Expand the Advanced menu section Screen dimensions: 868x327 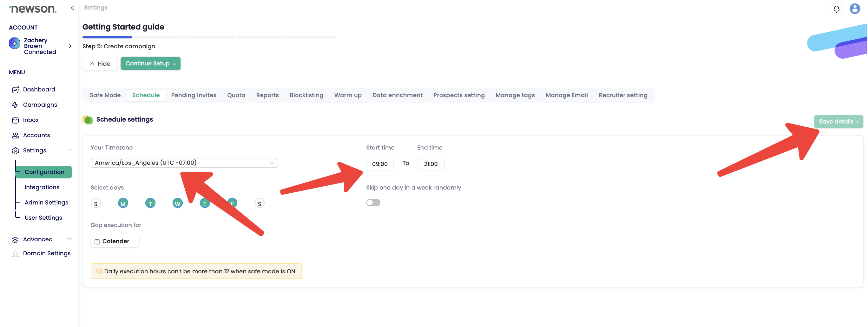pyautogui.click(x=38, y=239)
